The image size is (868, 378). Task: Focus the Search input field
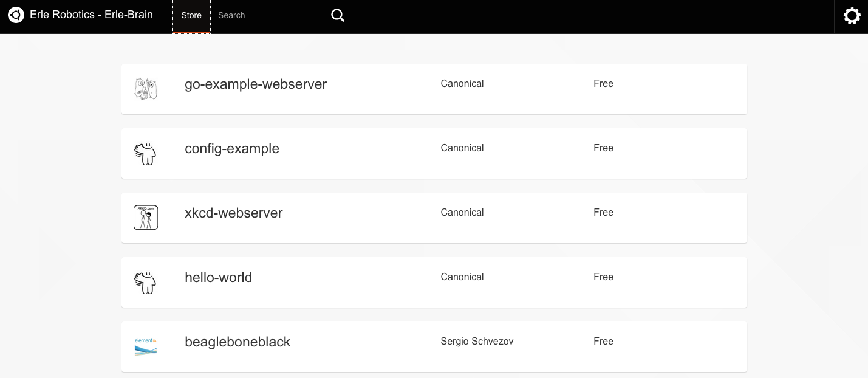click(270, 16)
